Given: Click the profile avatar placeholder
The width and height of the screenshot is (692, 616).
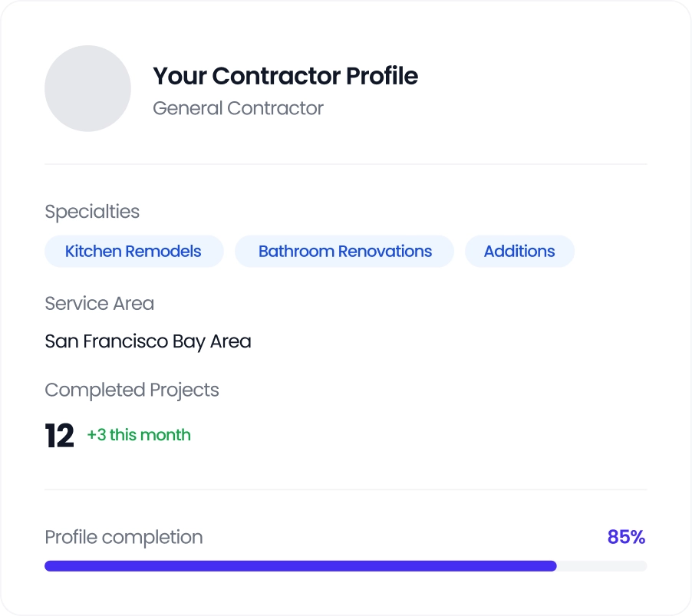Looking at the screenshot, I should [x=87, y=88].
